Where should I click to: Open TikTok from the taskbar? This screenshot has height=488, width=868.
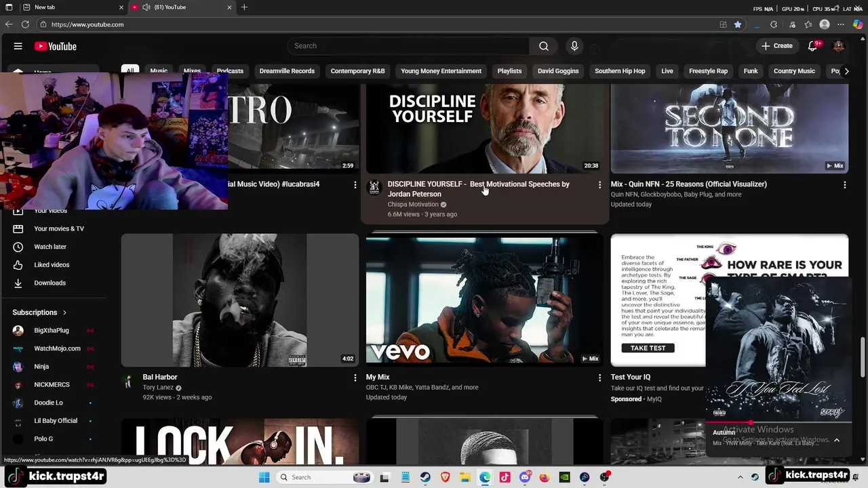tap(505, 477)
